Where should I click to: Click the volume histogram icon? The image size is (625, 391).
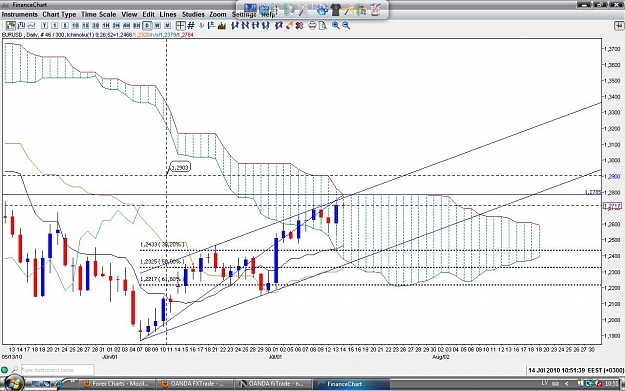[x=222, y=26]
